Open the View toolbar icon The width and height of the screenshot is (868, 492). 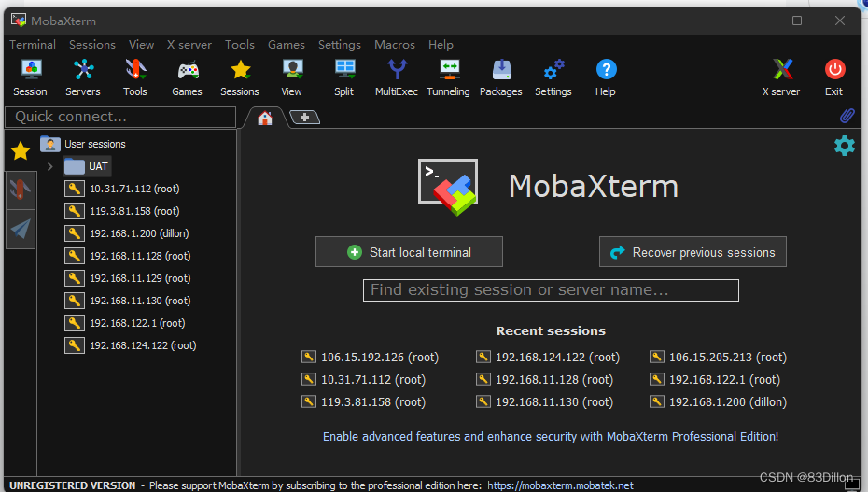(292, 78)
